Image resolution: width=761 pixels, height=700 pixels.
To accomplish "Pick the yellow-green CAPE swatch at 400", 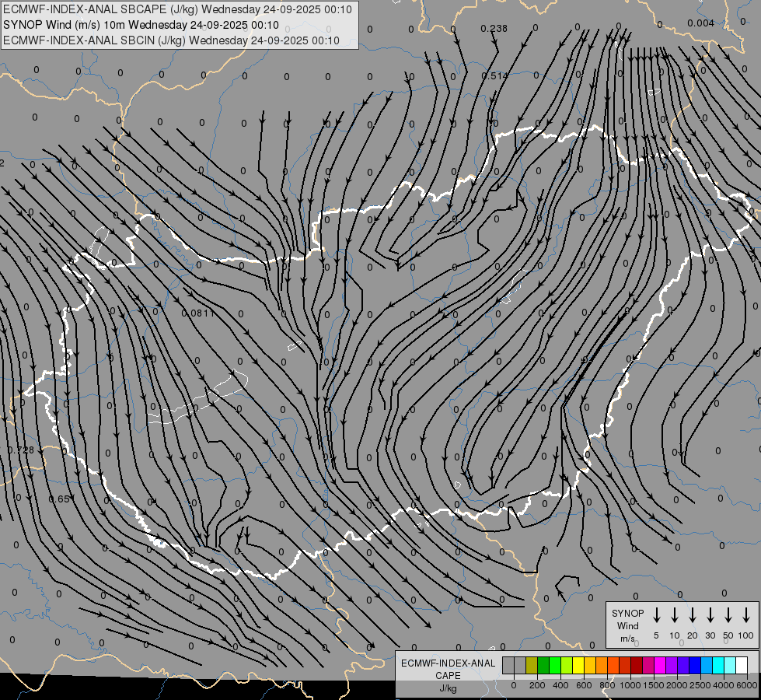I will pyautogui.click(x=567, y=665).
